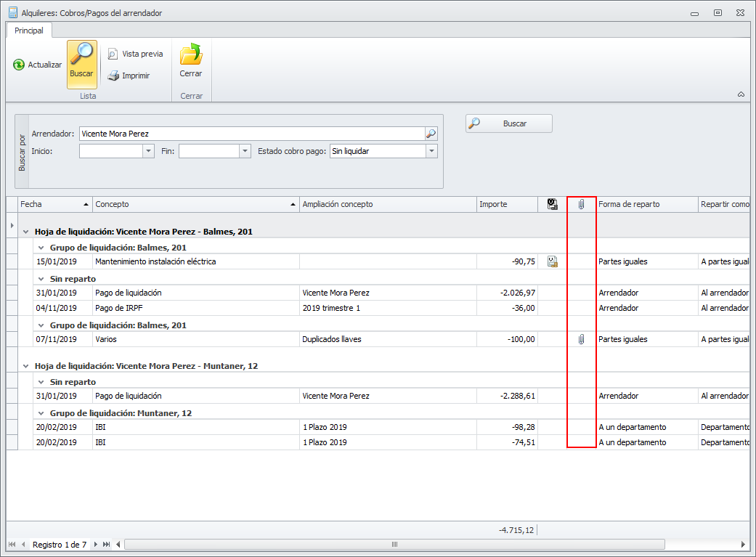Open the Fin date dropdown
The image size is (756, 557).
coord(245,151)
